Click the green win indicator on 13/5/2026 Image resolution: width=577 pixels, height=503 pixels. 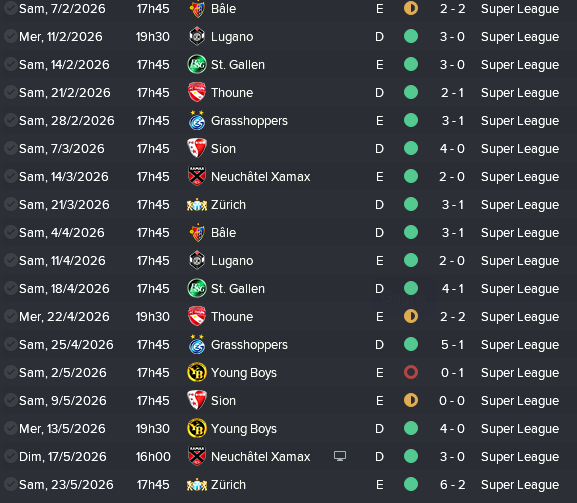point(411,428)
